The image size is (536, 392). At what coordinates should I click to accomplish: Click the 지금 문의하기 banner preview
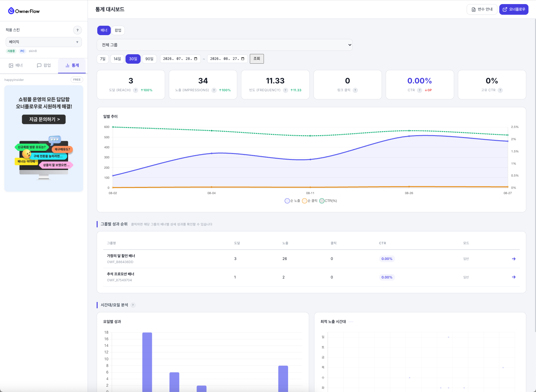click(x=44, y=119)
